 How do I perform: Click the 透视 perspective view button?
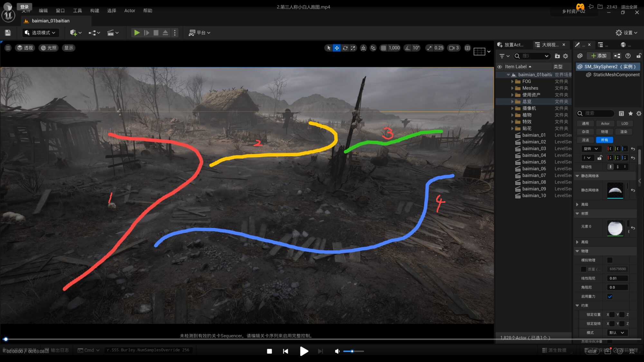tap(25, 48)
